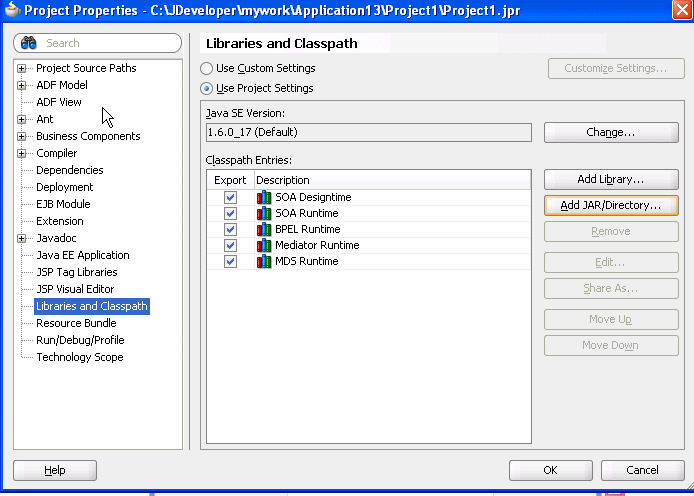Select Use Custom Settings radio button
The image size is (694, 496).
tap(206, 69)
